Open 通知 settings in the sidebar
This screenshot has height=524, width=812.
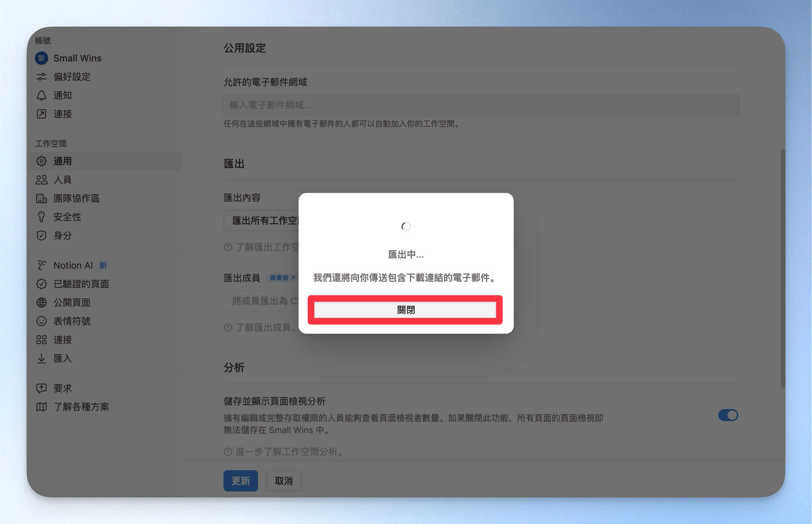pos(63,95)
